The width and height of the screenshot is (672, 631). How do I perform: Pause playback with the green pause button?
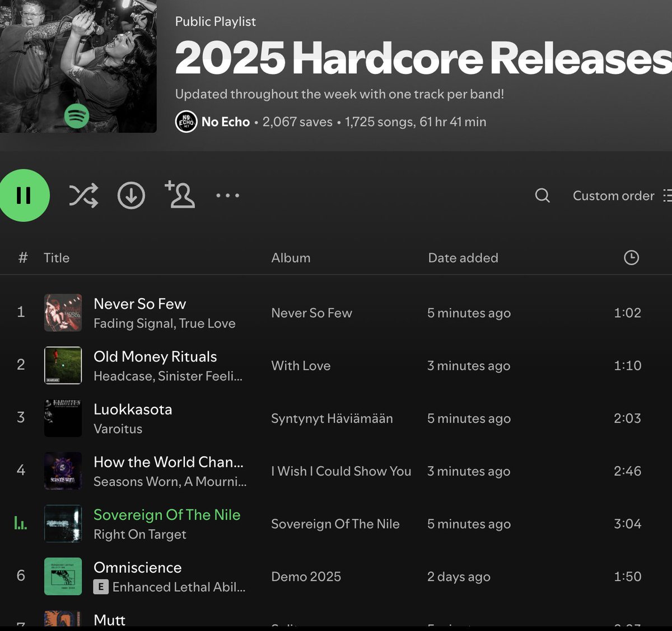click(x=24, y=196)
